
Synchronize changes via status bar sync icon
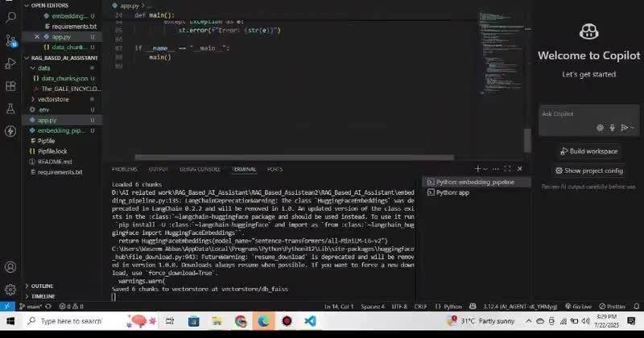[48, 307]
